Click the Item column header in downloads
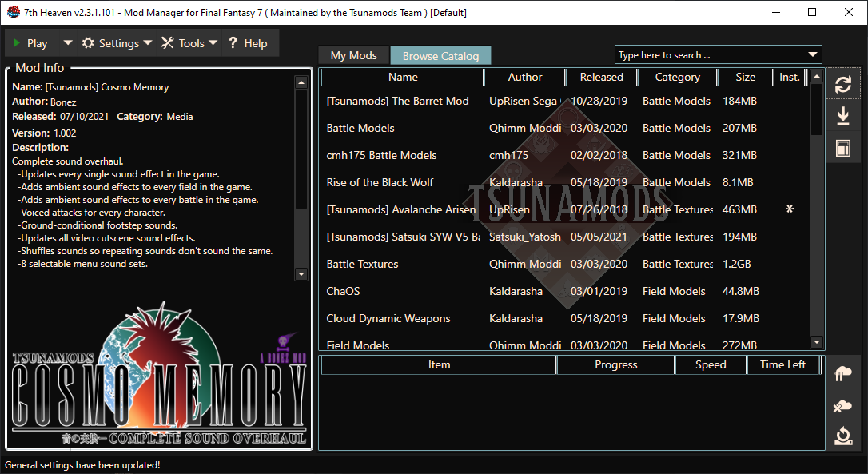 pos(439,365)
